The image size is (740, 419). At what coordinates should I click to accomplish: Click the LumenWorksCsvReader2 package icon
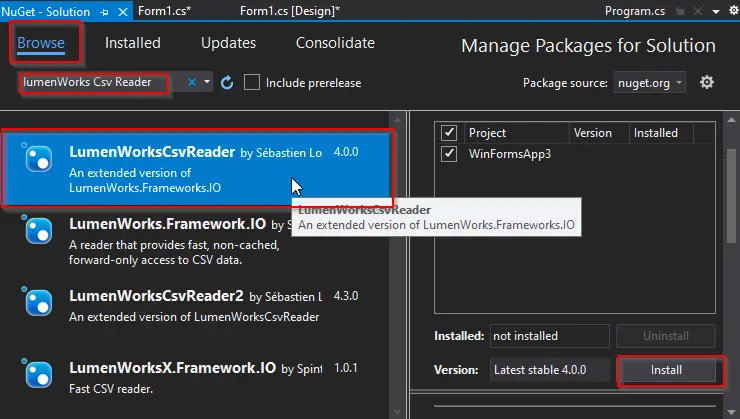pyautogui.click(x=38, y=302)
